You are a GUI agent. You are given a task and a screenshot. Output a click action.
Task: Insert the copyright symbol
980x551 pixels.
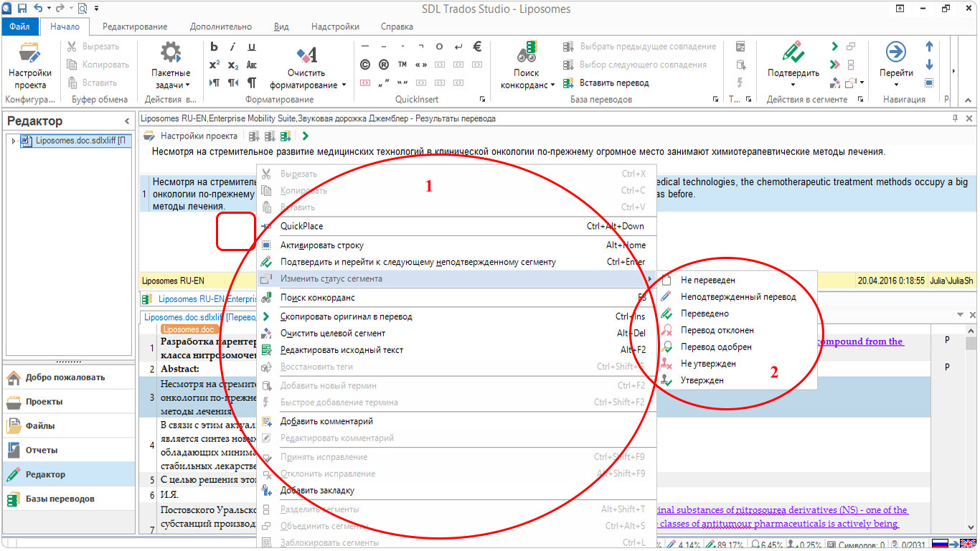tap(365, 65)
